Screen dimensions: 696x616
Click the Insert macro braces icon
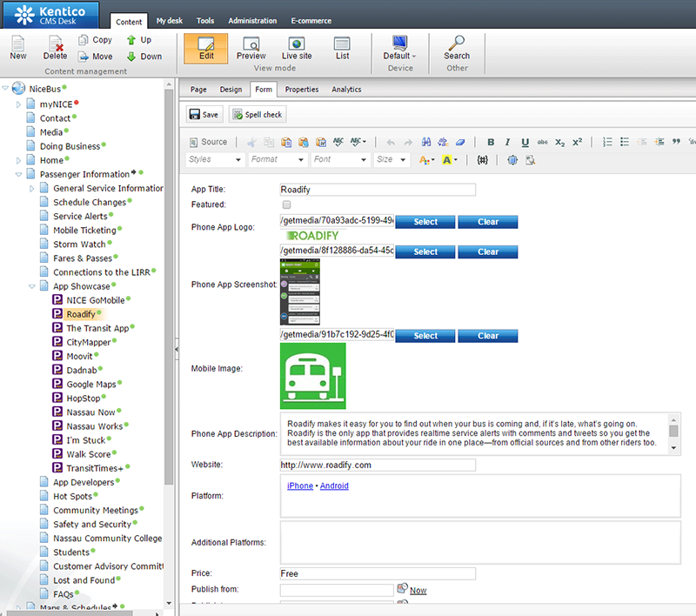(482, 160)
